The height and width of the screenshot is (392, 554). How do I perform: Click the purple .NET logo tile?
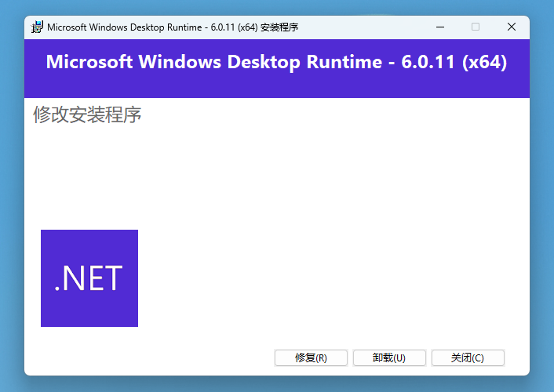point(89,278)
